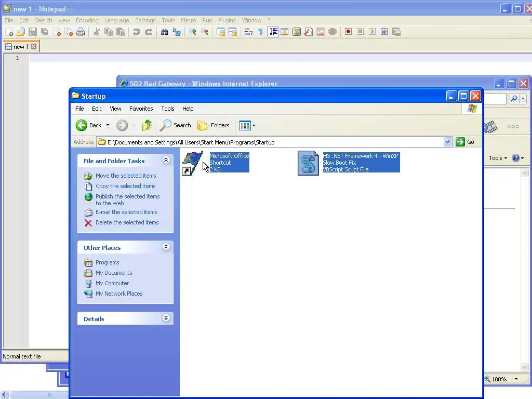Open 'My Computer' under Other Places
532x399 pixels.
coord(112,283)
